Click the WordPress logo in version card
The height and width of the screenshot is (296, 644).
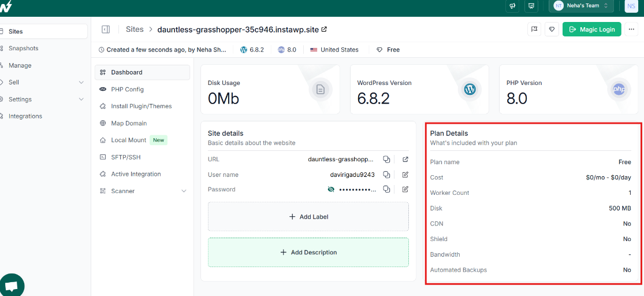click(x=470, y=89)
